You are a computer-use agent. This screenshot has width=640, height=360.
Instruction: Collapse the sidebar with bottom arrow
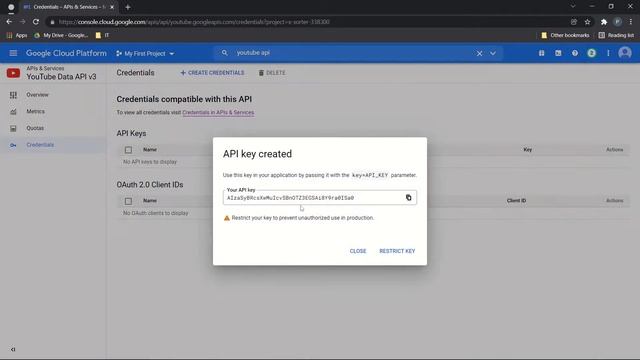click(13, 349)
